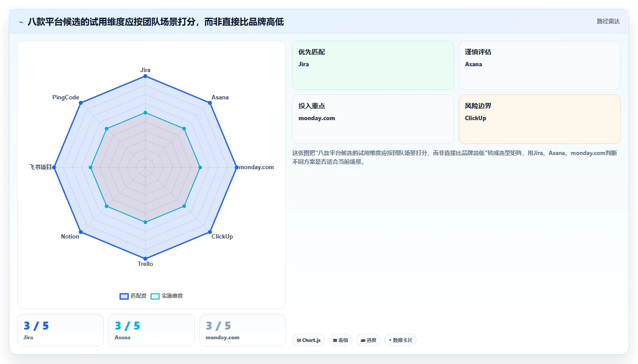Click the monday.com 3 / 5 score card
The image size is (638, 364).
[243, 330]
